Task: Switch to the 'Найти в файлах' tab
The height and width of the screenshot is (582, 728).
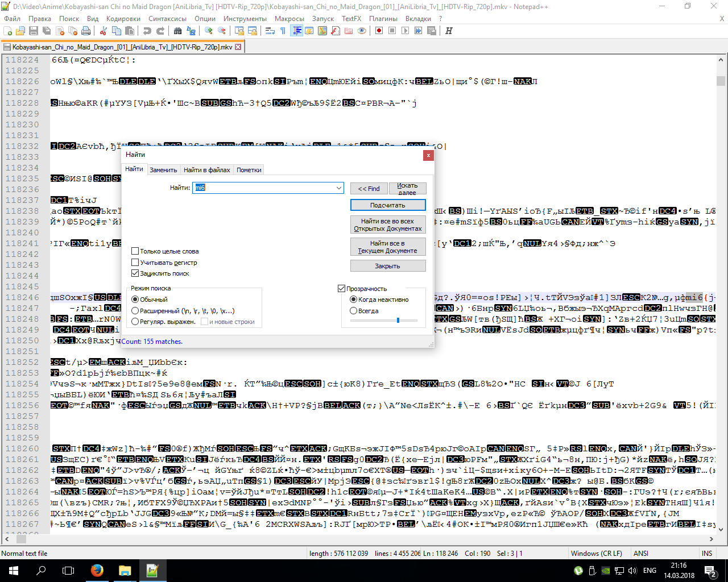Action: [206, 170]
